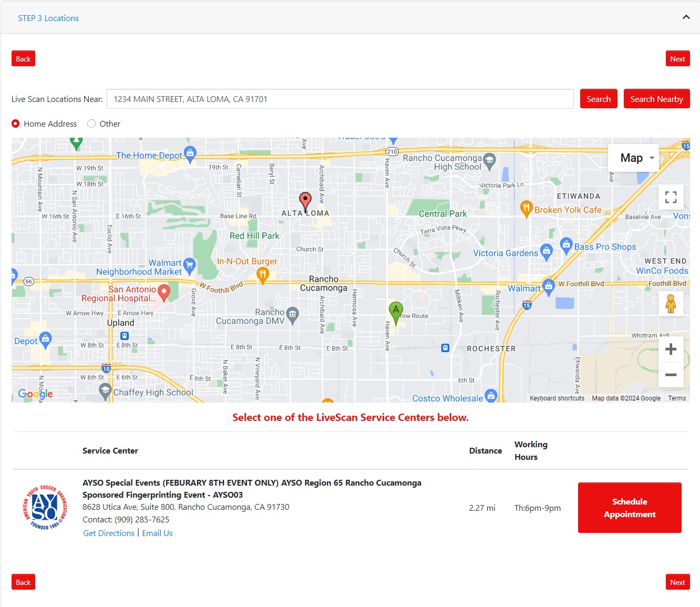Click the top Back button
700x607 pixels.
pyautogui.click(x=23, y=59)
